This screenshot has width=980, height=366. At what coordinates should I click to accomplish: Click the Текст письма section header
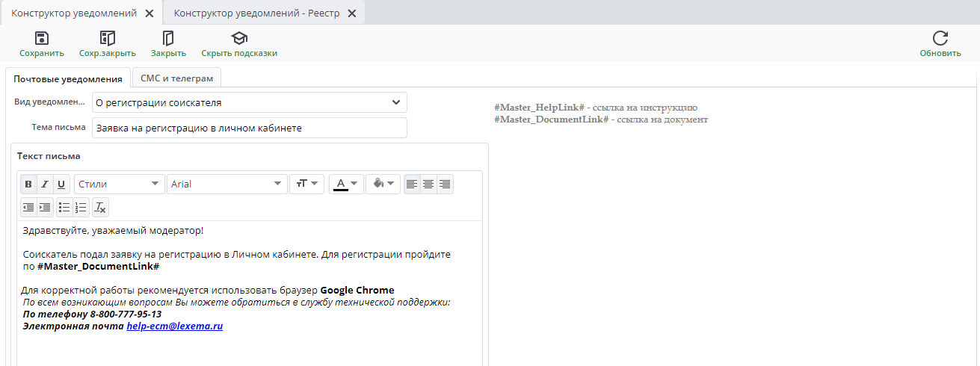point(49,156)
